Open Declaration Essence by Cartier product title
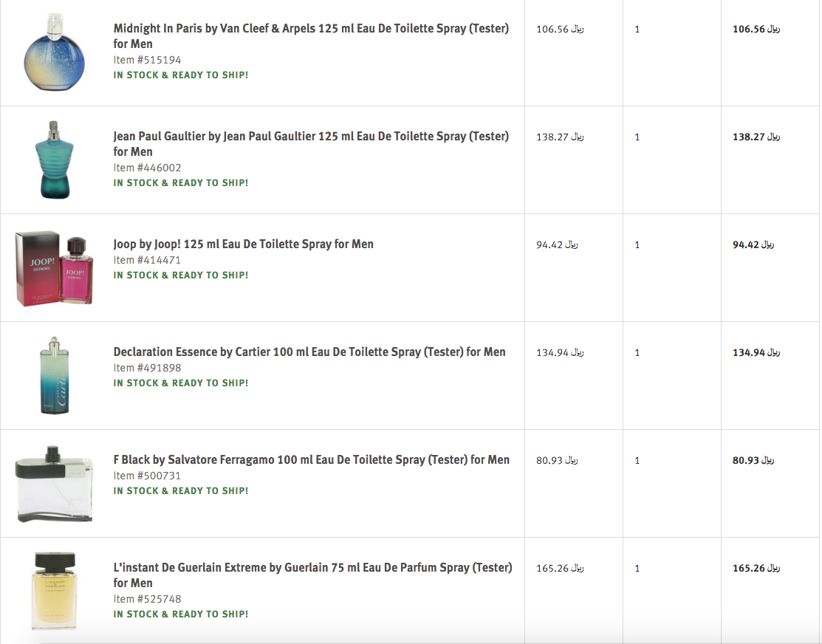This screenshot has height=644, width=822. point(309,352)
